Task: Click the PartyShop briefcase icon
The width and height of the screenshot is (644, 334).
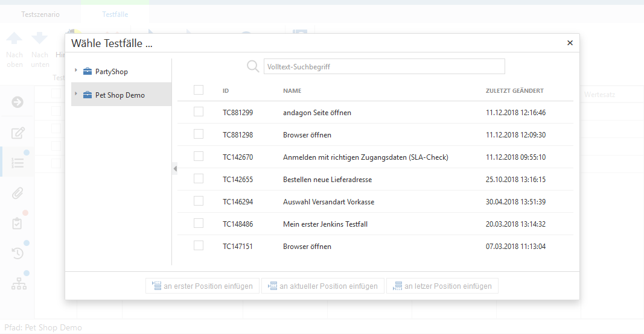Action: coord(88,72)
